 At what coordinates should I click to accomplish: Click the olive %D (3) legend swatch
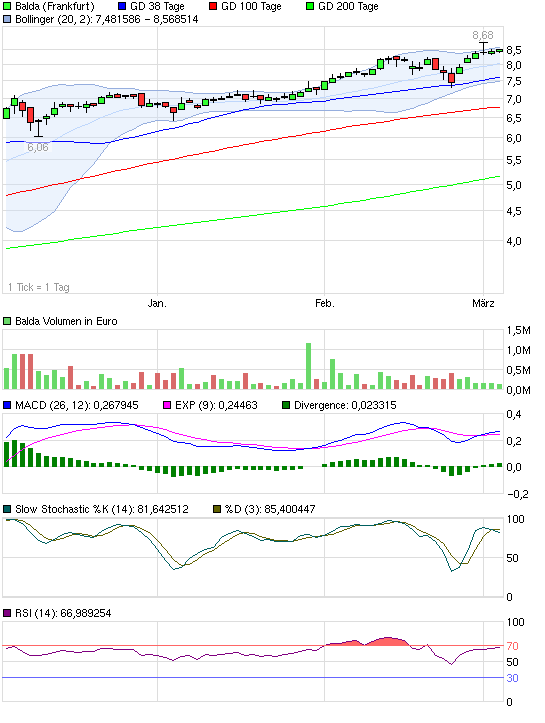tap(217, 509)
